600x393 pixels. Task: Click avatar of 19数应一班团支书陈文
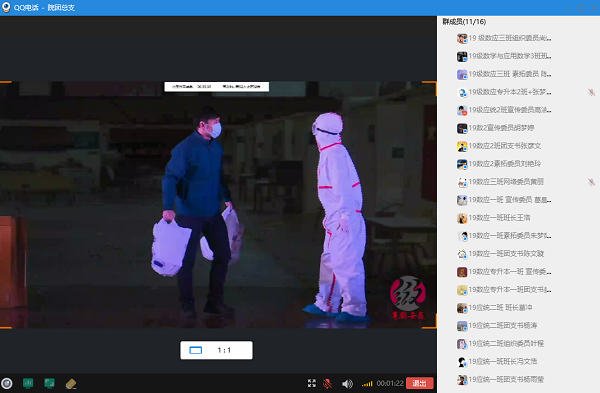pos(462,254)
